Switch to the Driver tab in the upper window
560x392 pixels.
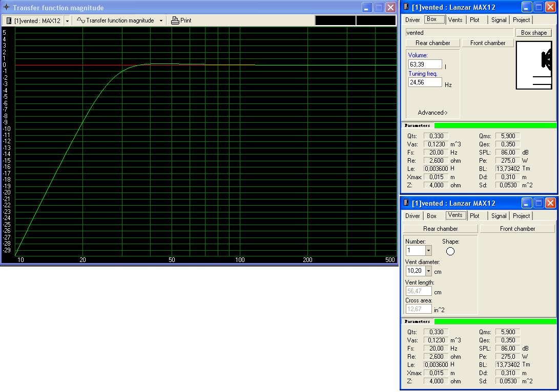pos(412,20)
